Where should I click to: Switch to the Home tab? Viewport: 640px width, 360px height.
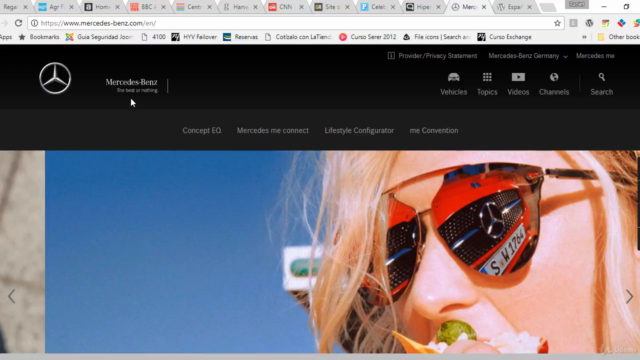pyautogui.click(x=102, y=7)
